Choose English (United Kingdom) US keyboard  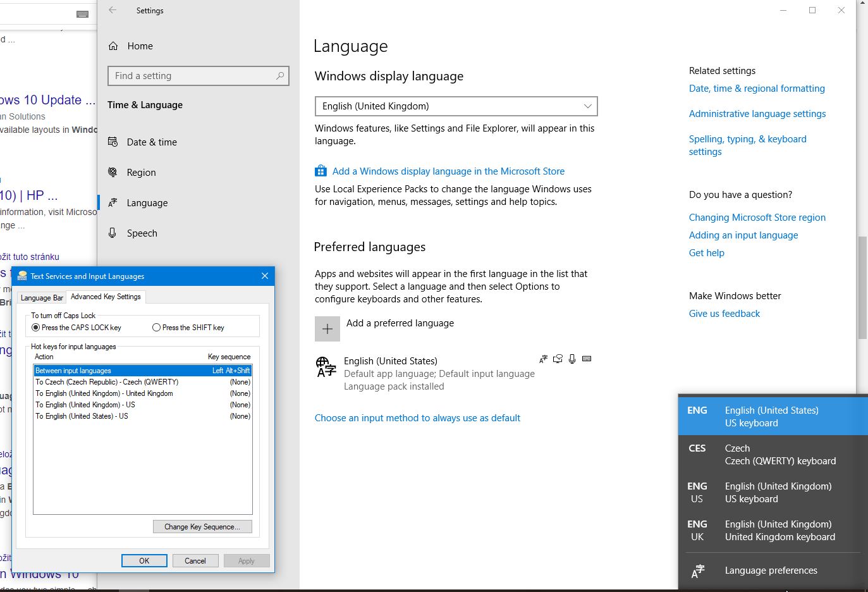coord(773,493)
